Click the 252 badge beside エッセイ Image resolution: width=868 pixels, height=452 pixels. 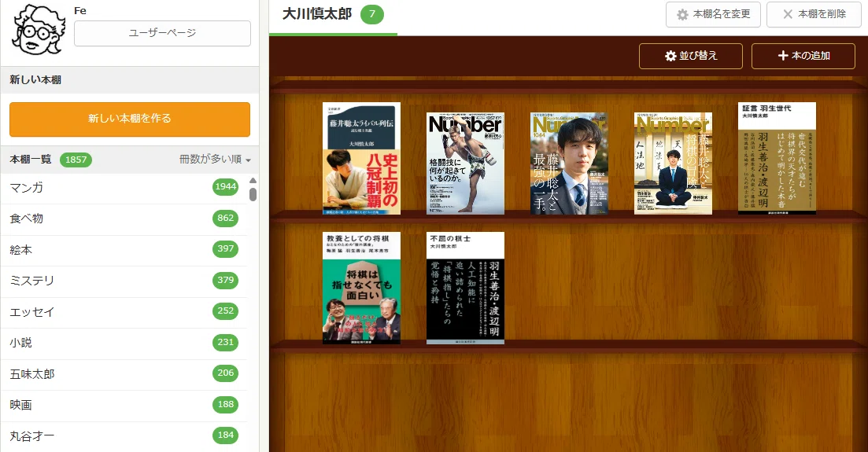tap(225, 311)
